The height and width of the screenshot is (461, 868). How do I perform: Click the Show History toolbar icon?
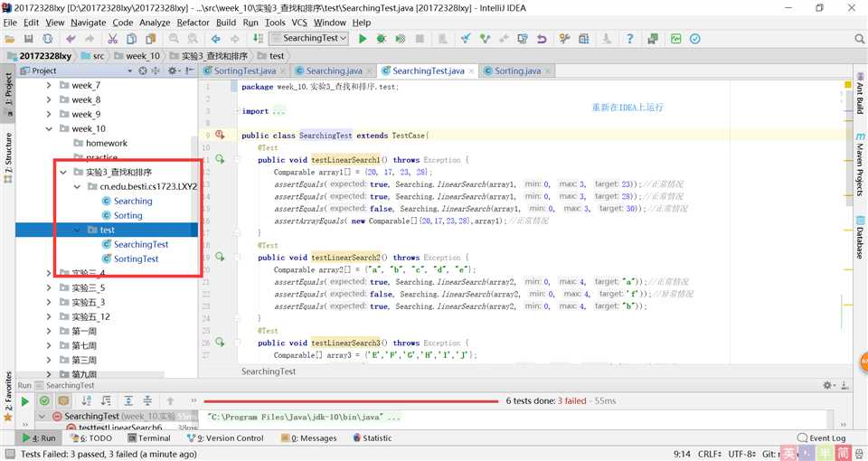[522, 39]
